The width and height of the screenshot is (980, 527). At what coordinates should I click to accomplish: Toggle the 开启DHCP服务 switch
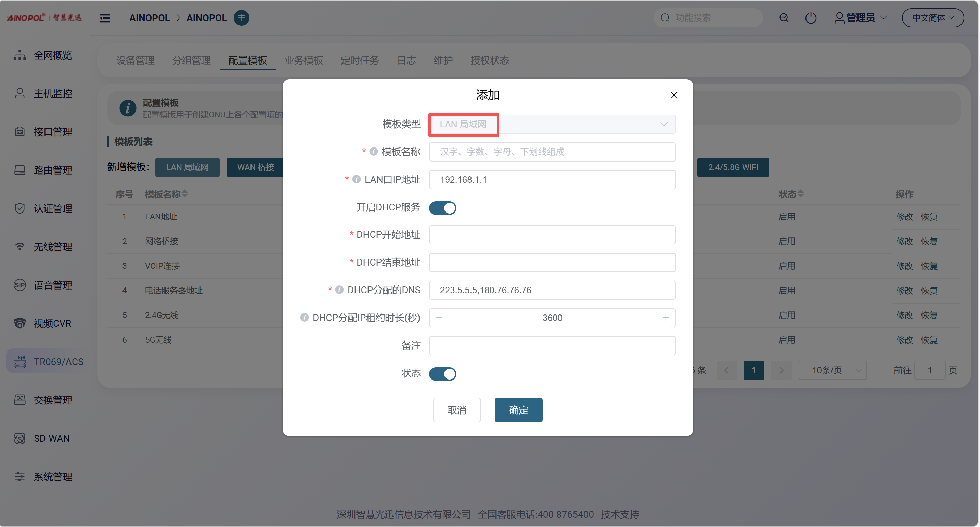coord(442,208)
